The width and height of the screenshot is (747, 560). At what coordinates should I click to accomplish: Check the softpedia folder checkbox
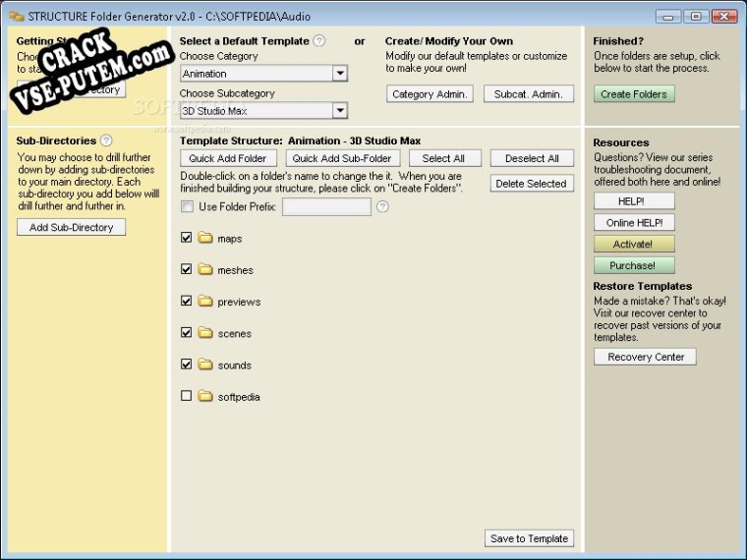coord(187,396)
